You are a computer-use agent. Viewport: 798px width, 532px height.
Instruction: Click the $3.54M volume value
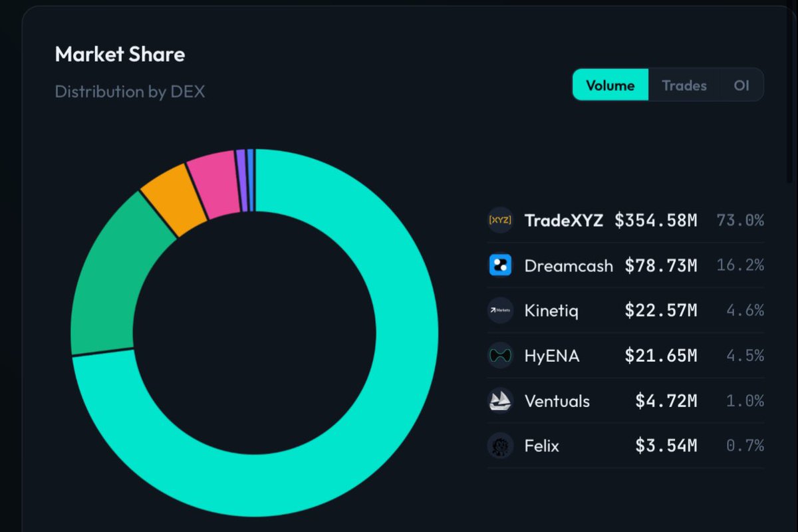pyautogui.click(x=666, y=446)
